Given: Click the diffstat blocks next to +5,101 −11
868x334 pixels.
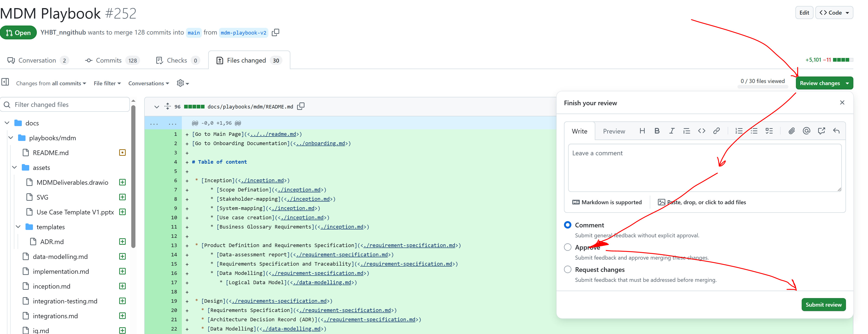Looking at the screenshot, I should [x=843, y=60].
